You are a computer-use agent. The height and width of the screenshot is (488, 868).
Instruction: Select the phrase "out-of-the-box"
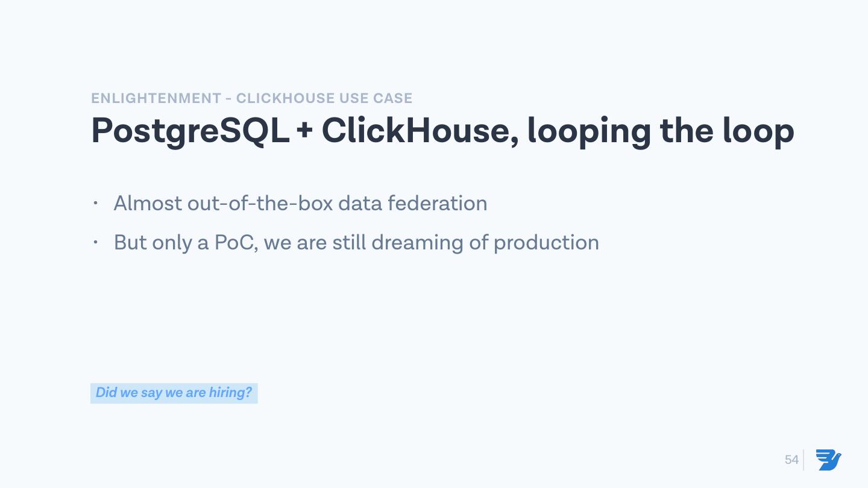[260, 203]
